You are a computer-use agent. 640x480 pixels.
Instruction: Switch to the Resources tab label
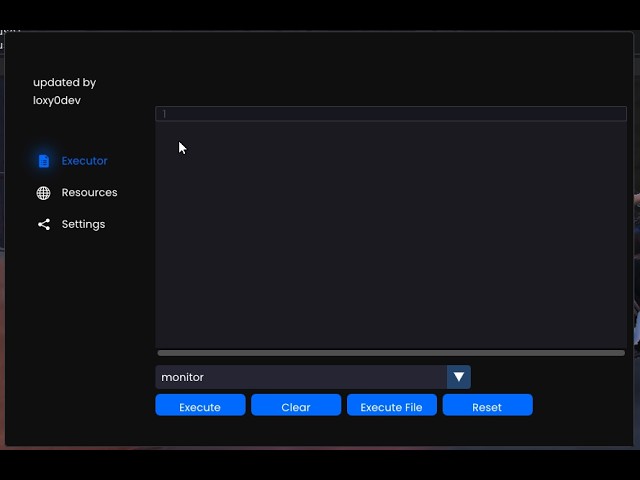[89, 193]
